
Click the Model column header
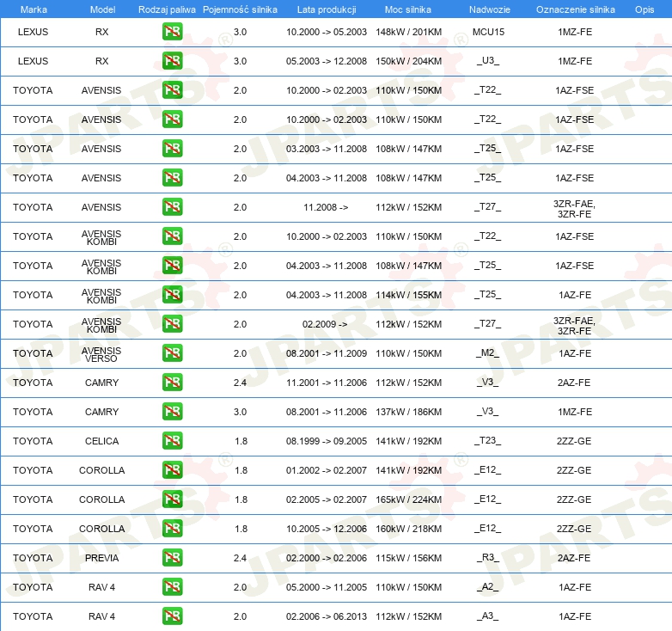[x=102, y=9]
